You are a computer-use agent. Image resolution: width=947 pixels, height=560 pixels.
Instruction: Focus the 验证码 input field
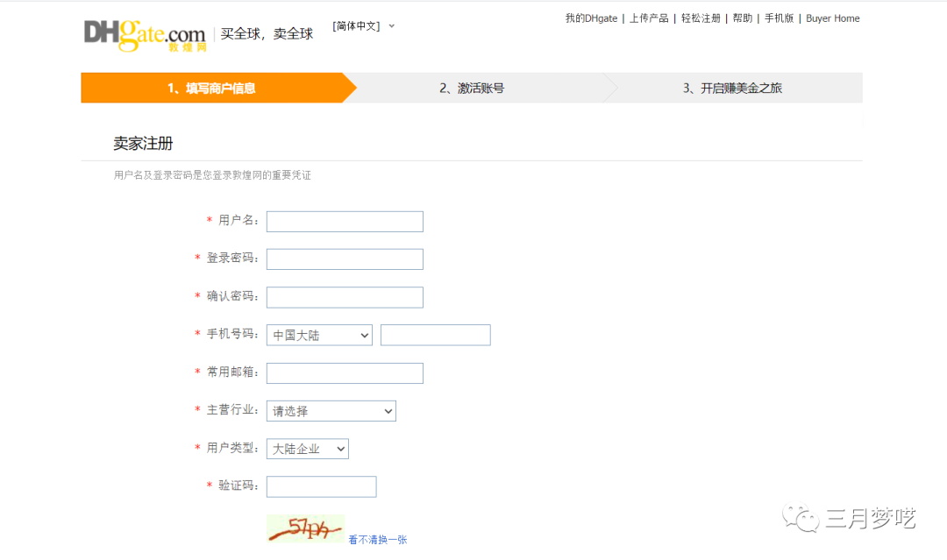(x=321, y=486)
